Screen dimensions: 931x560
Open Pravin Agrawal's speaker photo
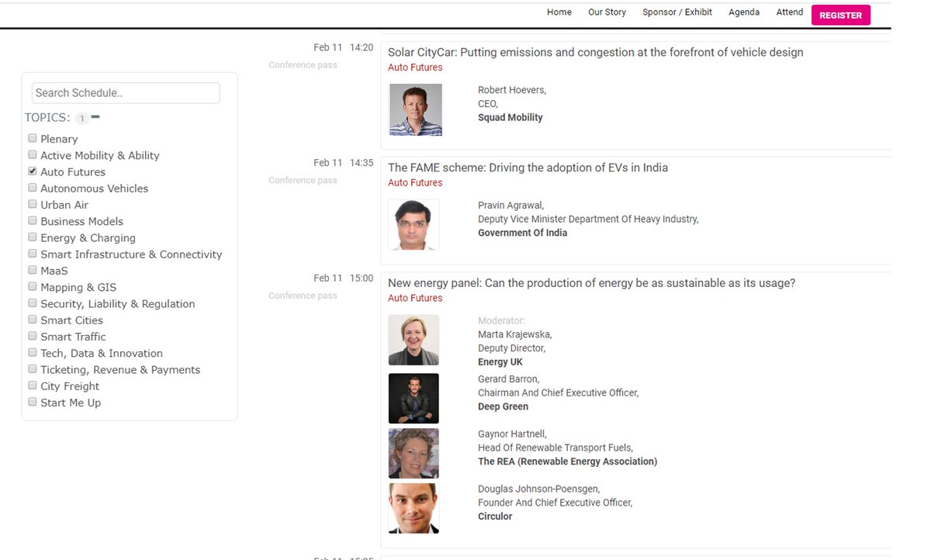pyautogui.click(x=414, y=225)
